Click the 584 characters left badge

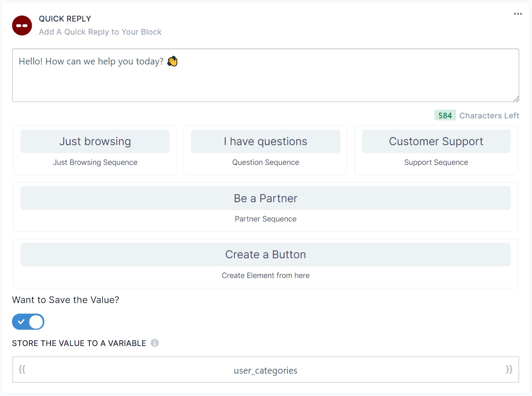(x=445, y=115)
